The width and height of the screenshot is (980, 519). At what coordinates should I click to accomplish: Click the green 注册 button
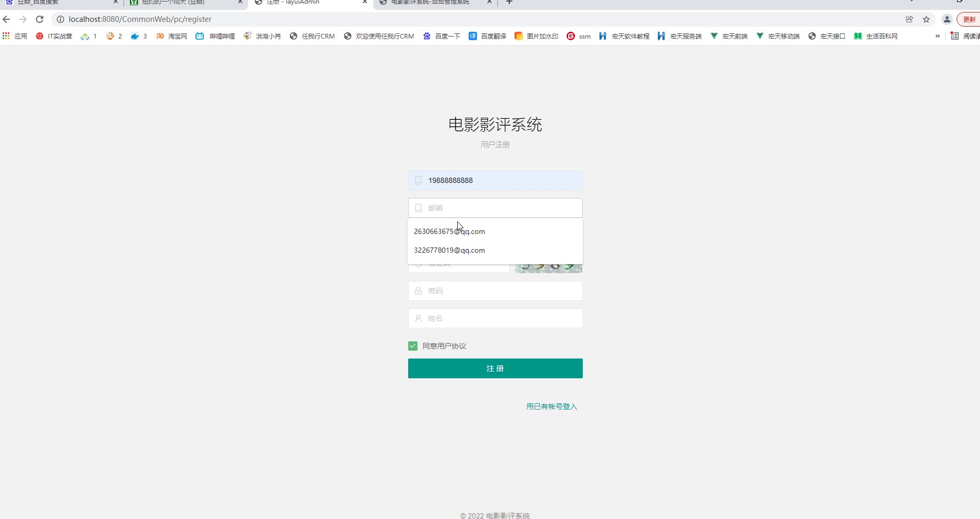(x=495, y=368)
